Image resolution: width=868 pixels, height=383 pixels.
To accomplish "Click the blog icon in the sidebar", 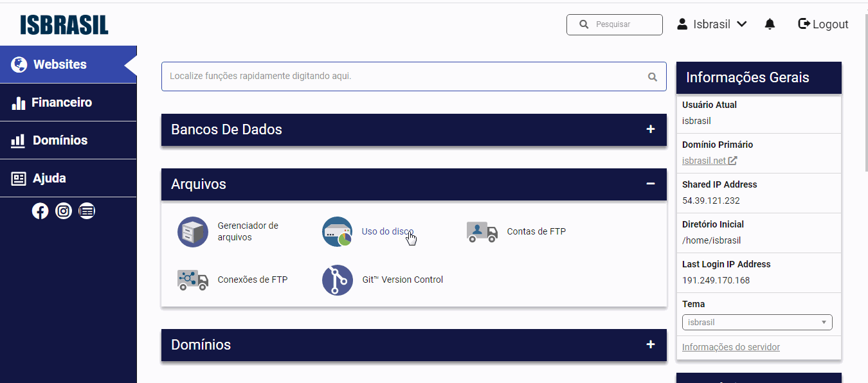I will coord(87,211).
